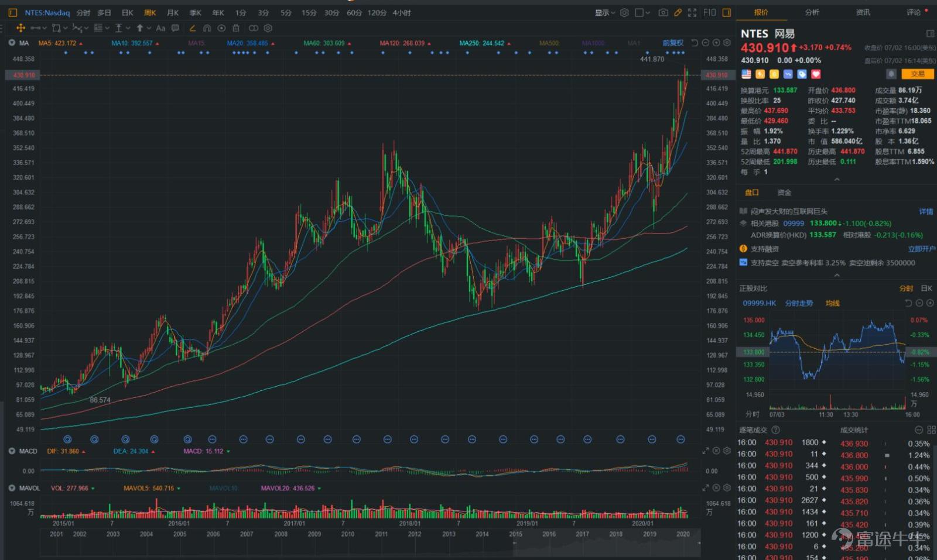Collapse the MA indicator toggle
937x560 pixels.
click(x=12, y=43)
